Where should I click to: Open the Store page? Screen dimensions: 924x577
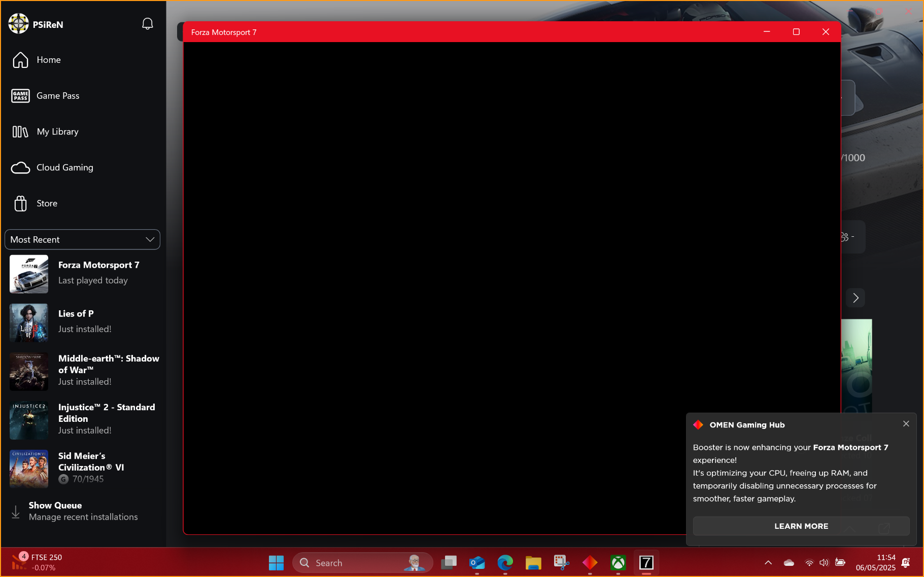47,203
